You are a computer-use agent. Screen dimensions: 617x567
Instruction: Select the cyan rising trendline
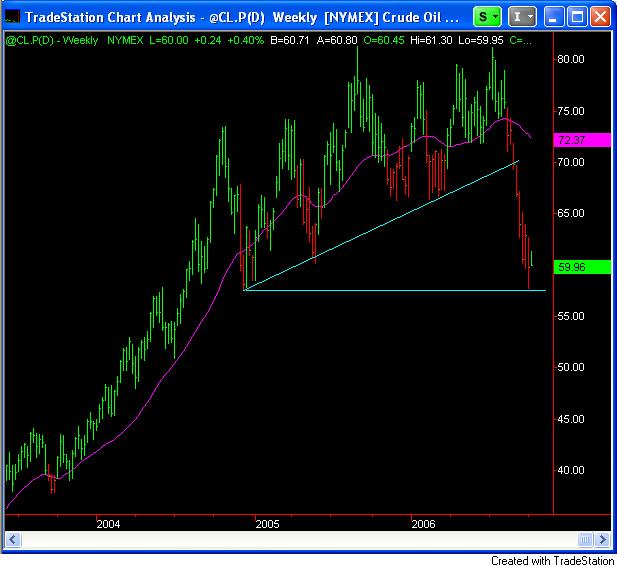(382, 225)
